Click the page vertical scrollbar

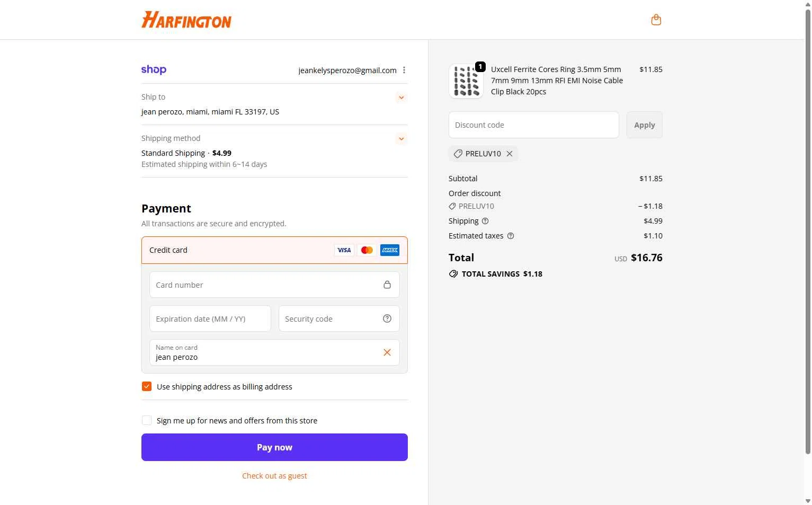coord(808,232)
